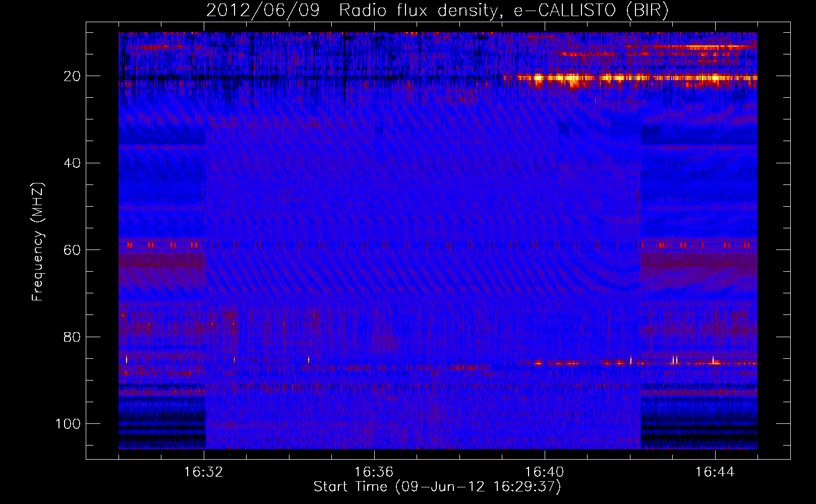This screenshot has width=816, height=504.
Task: Click the 100 frequency tick label
Action: tap(68, 424)
